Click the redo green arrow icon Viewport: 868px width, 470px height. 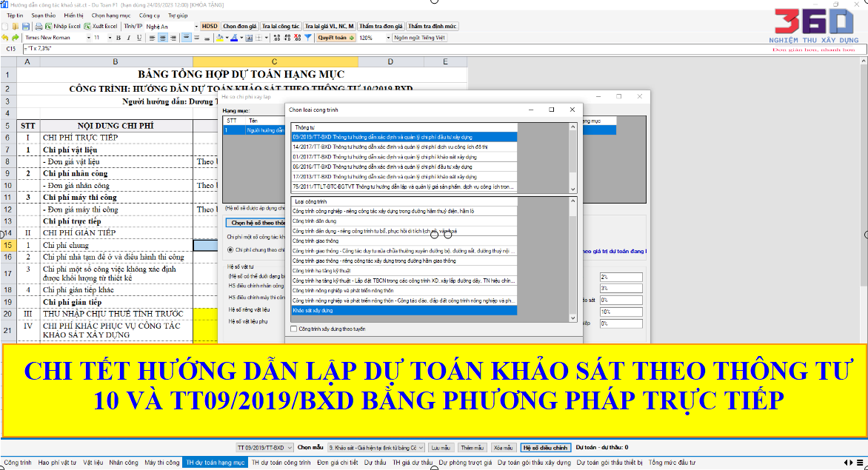16,38
